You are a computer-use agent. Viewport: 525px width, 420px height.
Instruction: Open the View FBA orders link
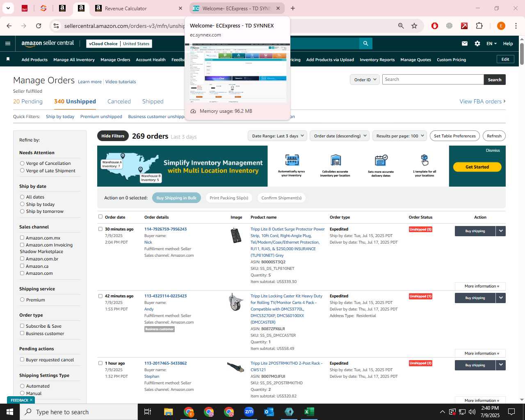point(482,101)
